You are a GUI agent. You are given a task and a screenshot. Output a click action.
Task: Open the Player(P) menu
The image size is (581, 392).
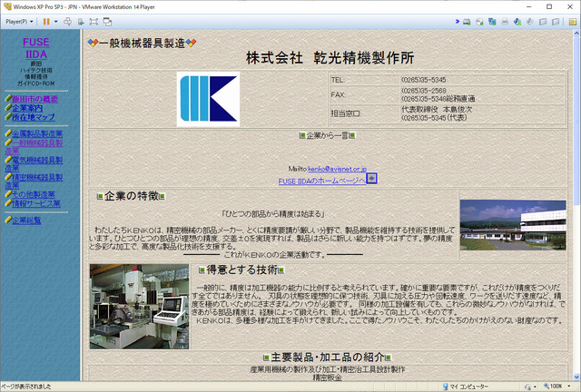tap(19, 22)
